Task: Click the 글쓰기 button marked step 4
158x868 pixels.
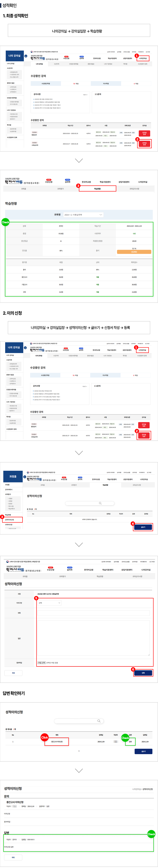Action: [x=143, y=527]
